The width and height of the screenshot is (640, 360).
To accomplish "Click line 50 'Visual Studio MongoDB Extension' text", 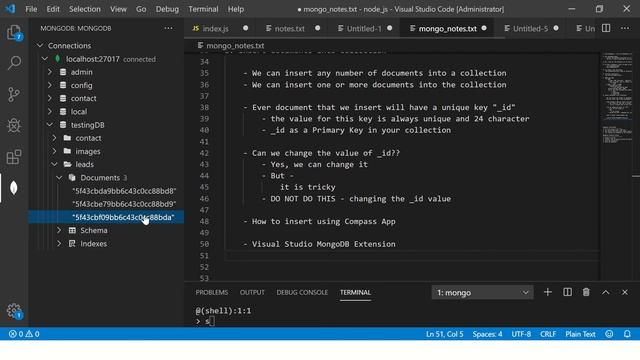I will 323,244.
